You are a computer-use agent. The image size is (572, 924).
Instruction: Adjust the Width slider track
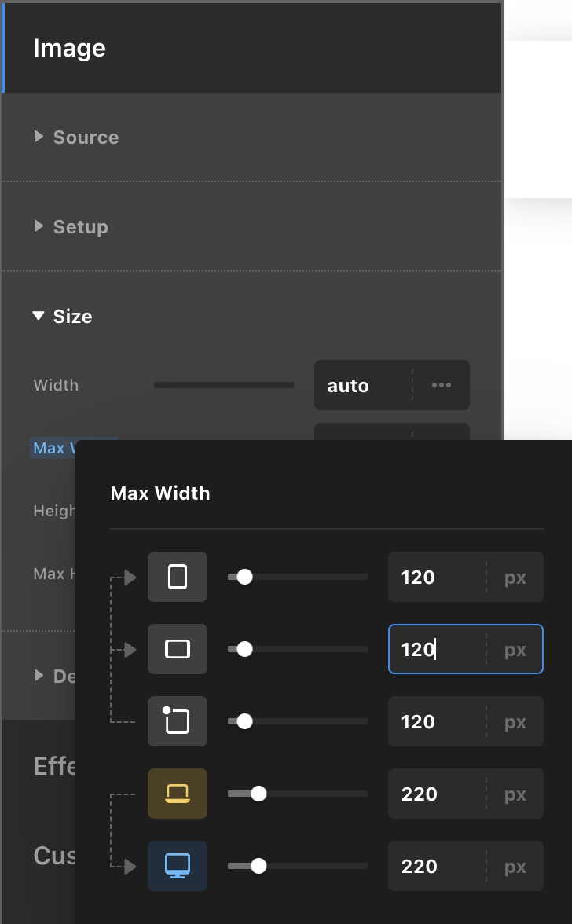pyautogui.click(x=224, y=385)
